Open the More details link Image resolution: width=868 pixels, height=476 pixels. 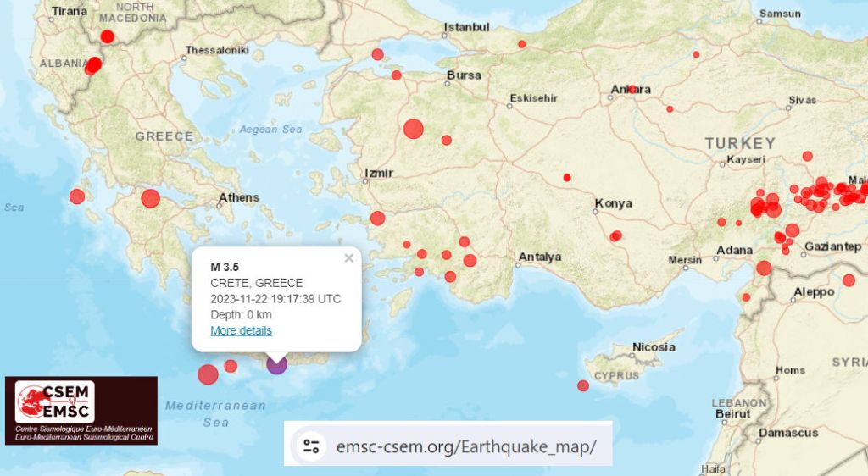(242, 330)
